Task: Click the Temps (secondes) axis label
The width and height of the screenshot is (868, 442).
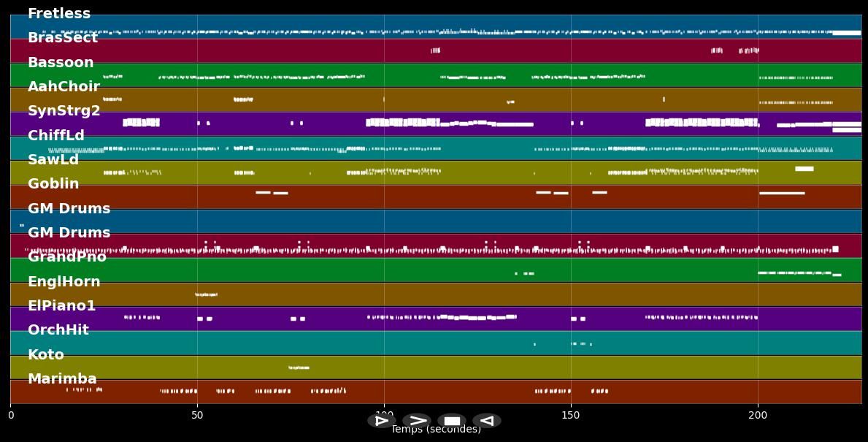Action: coord(436,430)
